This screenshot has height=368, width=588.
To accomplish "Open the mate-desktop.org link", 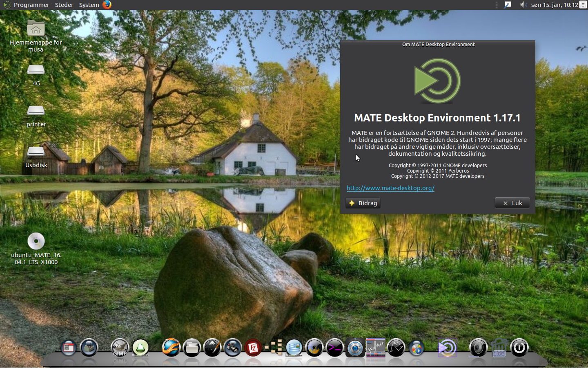I will tap(390, 188).
